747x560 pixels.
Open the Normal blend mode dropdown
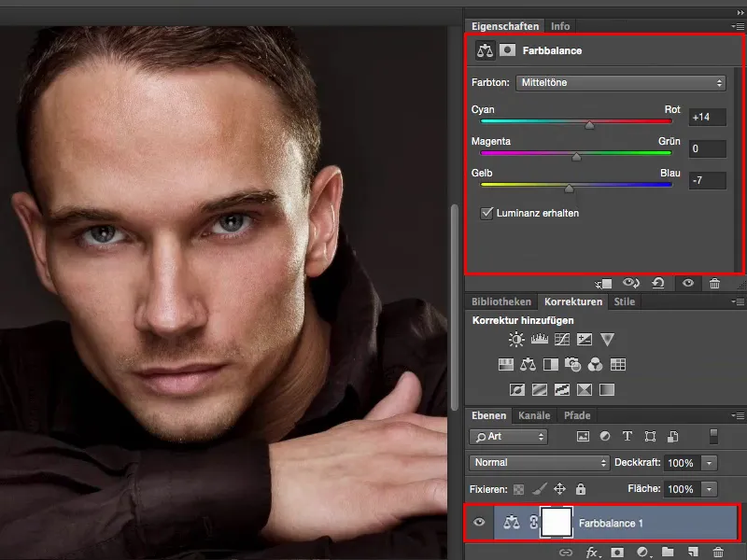pos(539,462)
